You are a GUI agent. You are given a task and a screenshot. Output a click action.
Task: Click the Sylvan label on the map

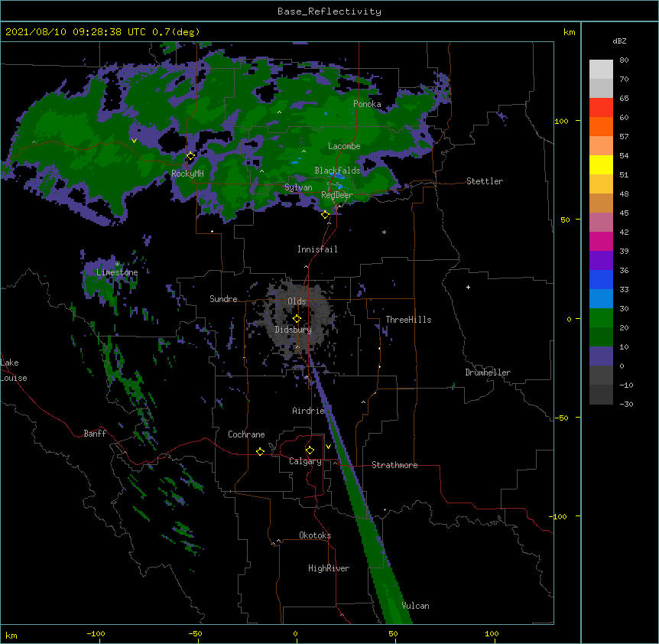pos(298,187)
